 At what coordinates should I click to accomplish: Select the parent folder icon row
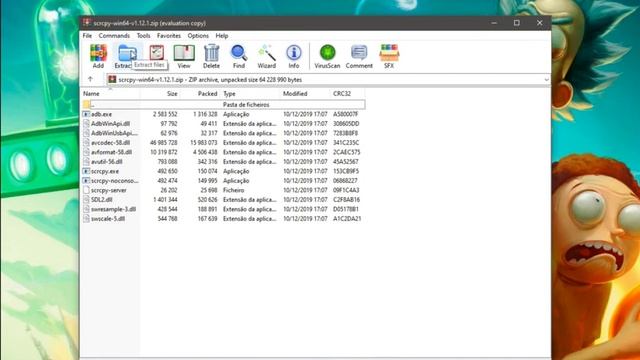(224, 104)
